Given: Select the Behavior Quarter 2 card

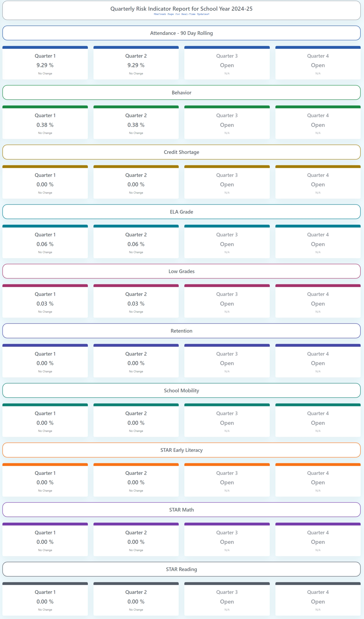Looking at the screenshot, I should click(136, 123).
